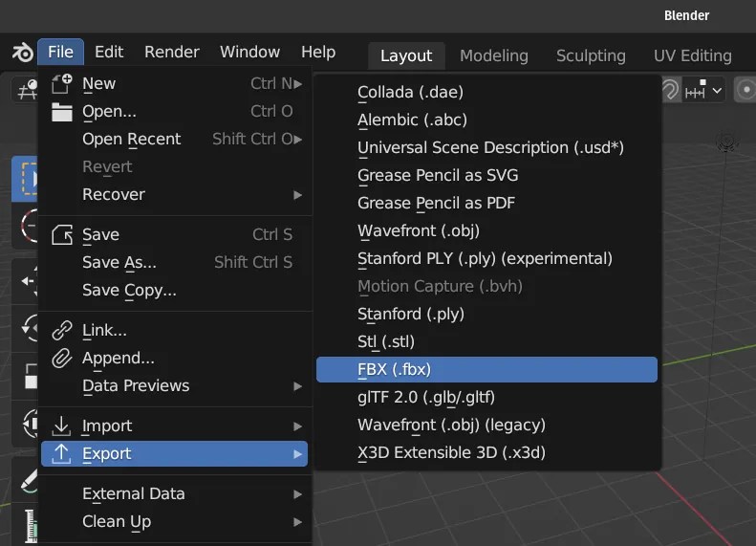756x546 pixels.
Task: Click the External Data menu entry
Action: click(175, 494)
